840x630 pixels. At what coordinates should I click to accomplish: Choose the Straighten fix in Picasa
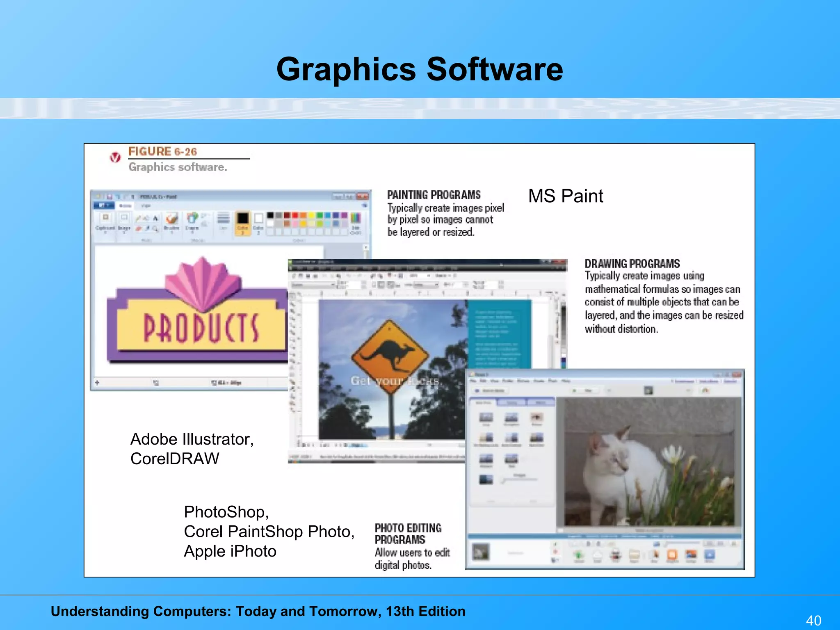(511, 419)
